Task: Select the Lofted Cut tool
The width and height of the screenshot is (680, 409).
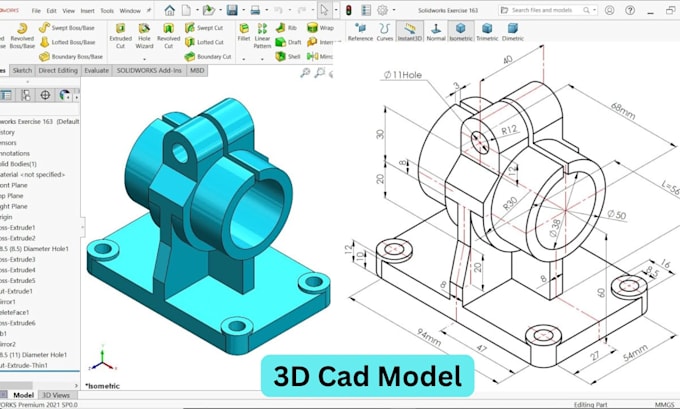Action: (204, 42)
